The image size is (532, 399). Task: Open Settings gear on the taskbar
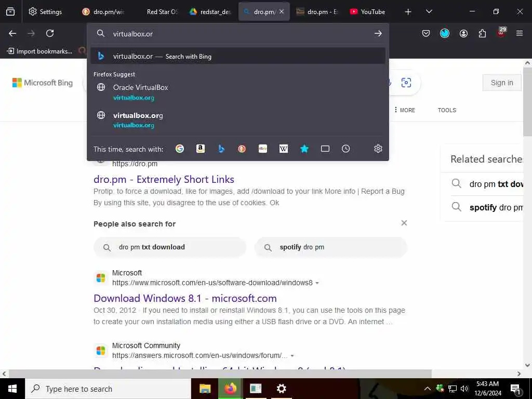281,389
